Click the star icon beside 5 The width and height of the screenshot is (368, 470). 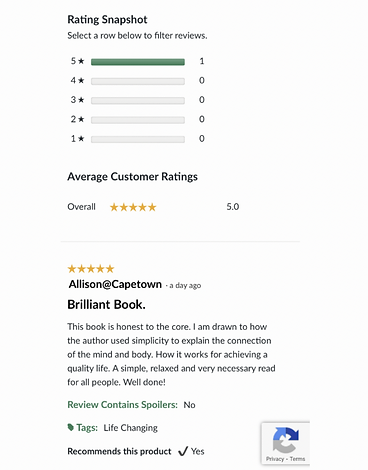81,61
